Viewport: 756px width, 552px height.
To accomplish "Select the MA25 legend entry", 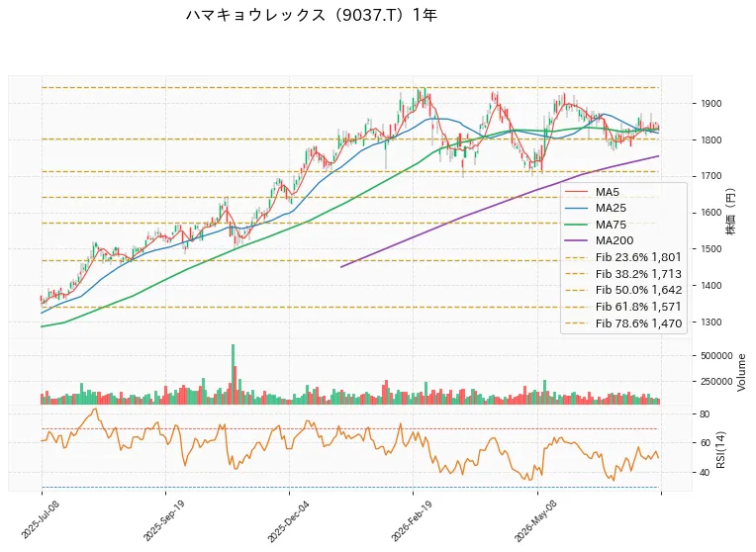I will pos(596,209).
